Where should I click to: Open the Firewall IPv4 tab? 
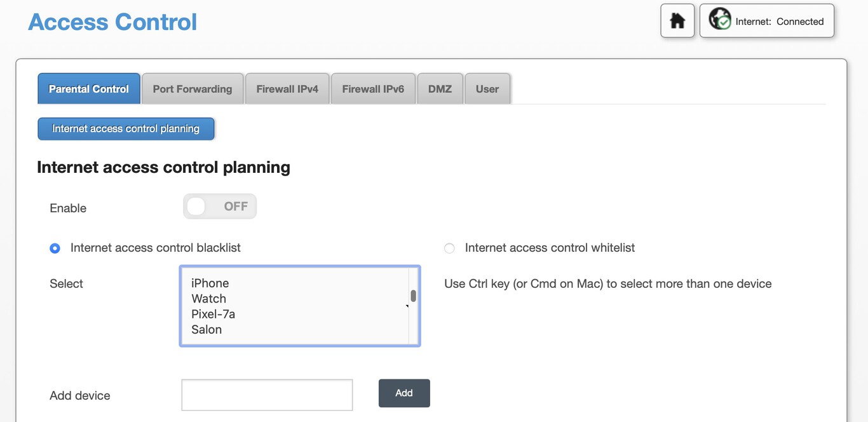(x=287, y=89)
